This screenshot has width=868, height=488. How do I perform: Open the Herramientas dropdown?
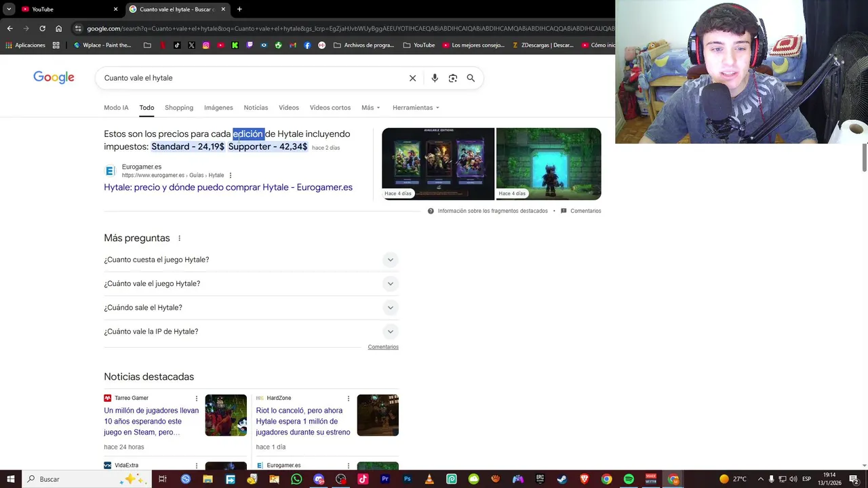pos(416,108)
